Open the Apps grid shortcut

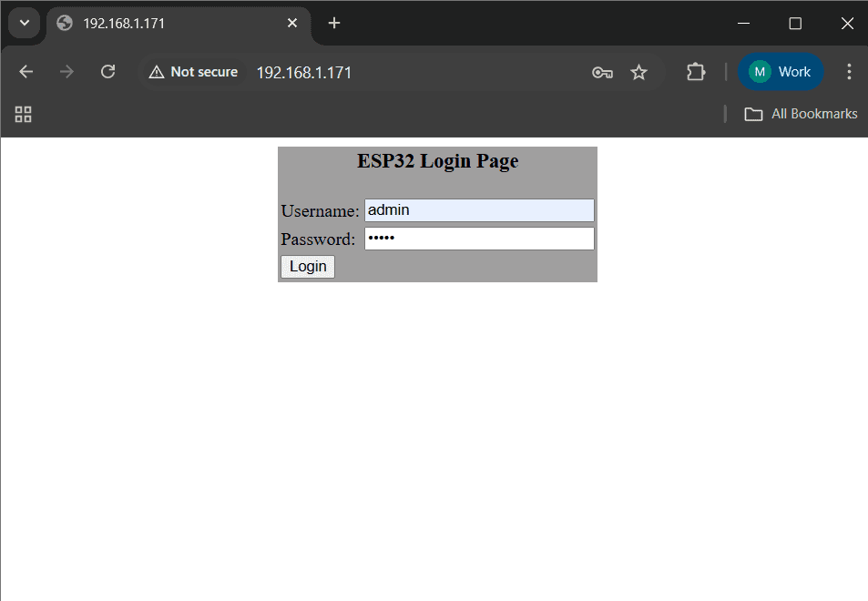pyautogui.click(x=24, y=114)
